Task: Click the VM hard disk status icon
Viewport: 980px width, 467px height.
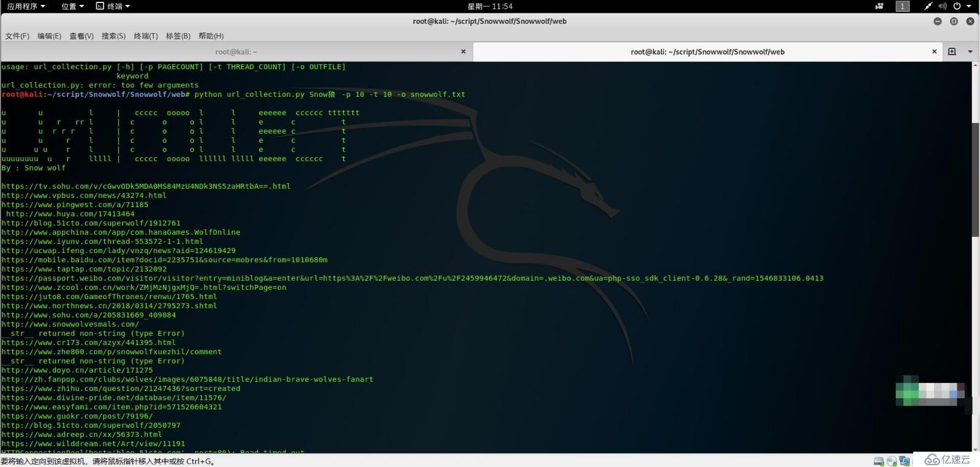Action: 879,461
